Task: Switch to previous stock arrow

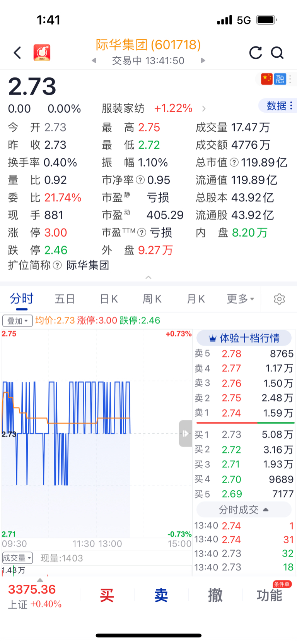Action: 94,60
